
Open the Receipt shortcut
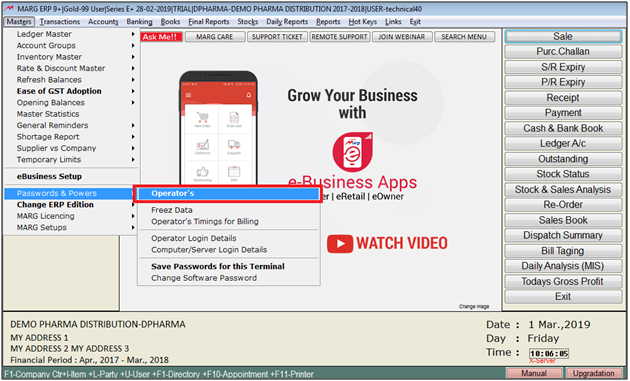tap(563, 98)
